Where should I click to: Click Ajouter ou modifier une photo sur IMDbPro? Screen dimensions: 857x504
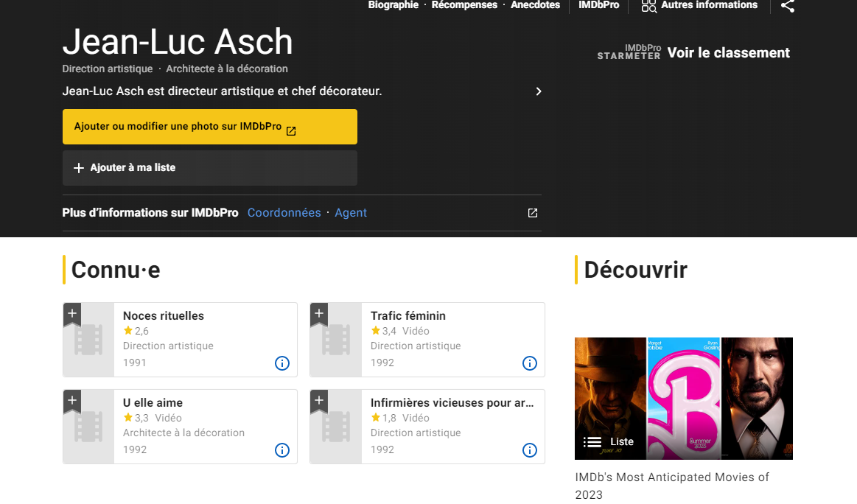tap(210, 127)
